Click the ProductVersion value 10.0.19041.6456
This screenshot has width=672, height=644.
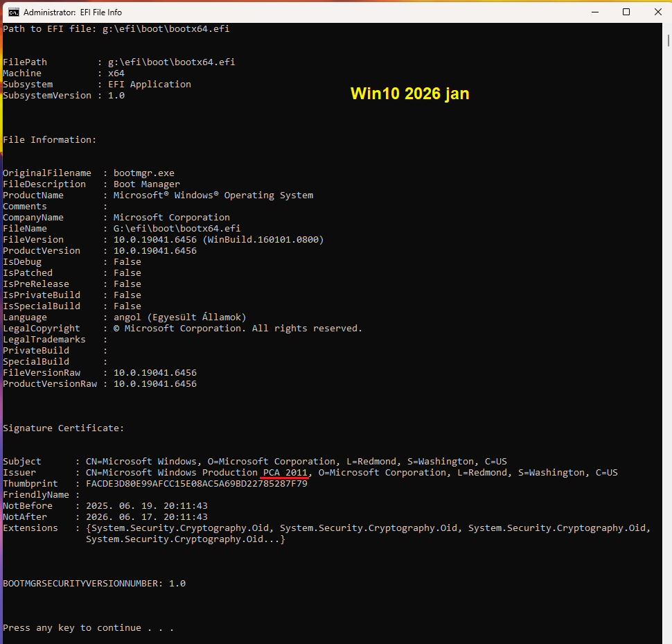click(155, 251)
